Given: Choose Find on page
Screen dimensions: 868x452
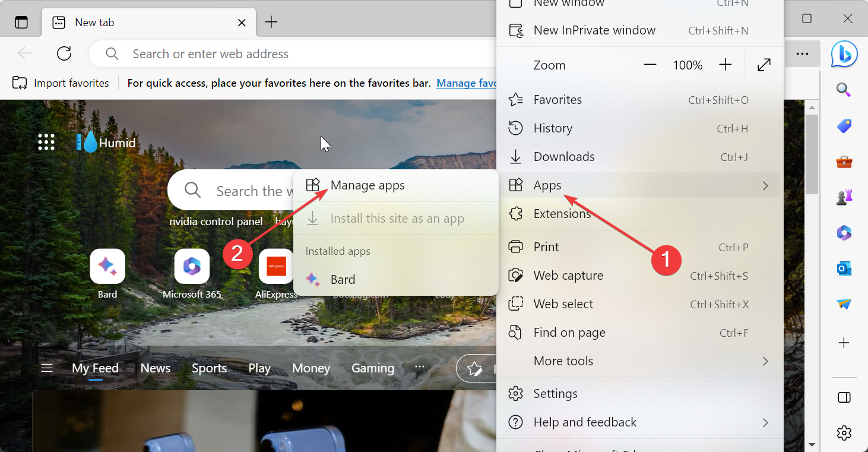Looking at the screenshot, I should pos(639,333).
